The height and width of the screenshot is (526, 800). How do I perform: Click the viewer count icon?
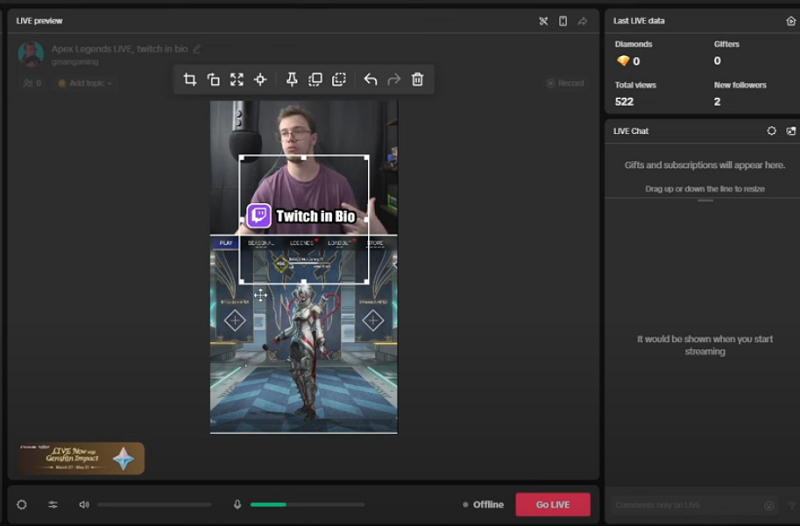[x=28, y=83]
